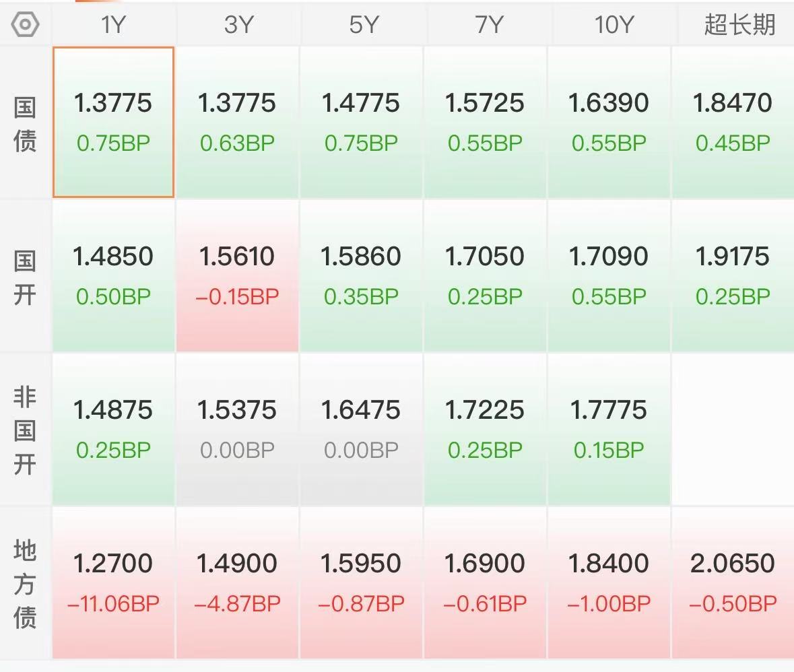The width and height of the screenshot is (794, 672).
Task: Select the 国开 row label
Action: tap(25, 277)
